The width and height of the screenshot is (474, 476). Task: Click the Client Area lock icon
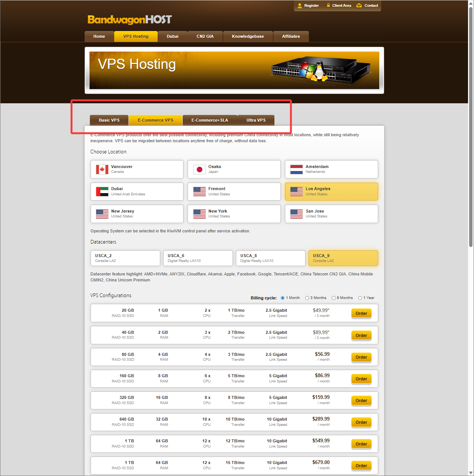coord(328,5)
